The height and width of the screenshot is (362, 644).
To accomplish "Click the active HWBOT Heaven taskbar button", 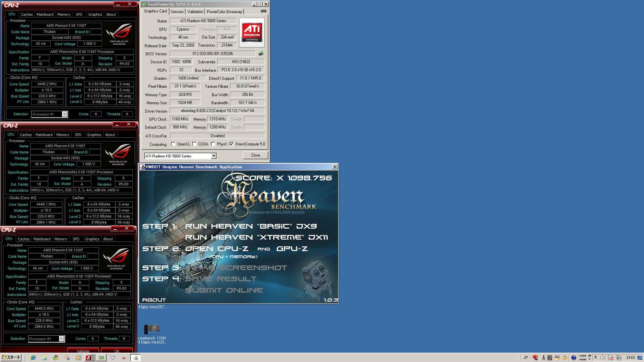I will click(x=135, y=358).
